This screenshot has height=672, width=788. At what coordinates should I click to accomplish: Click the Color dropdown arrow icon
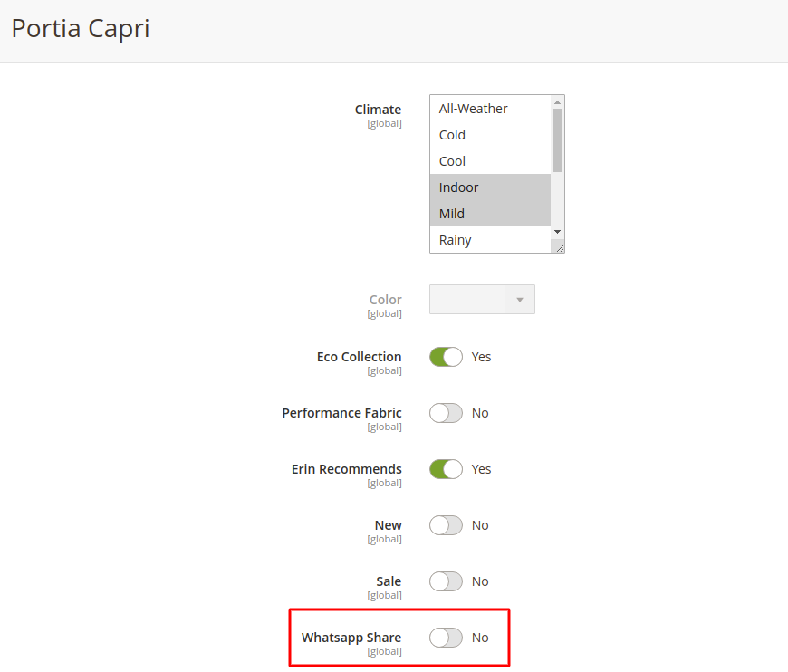(x=520, y=299)
